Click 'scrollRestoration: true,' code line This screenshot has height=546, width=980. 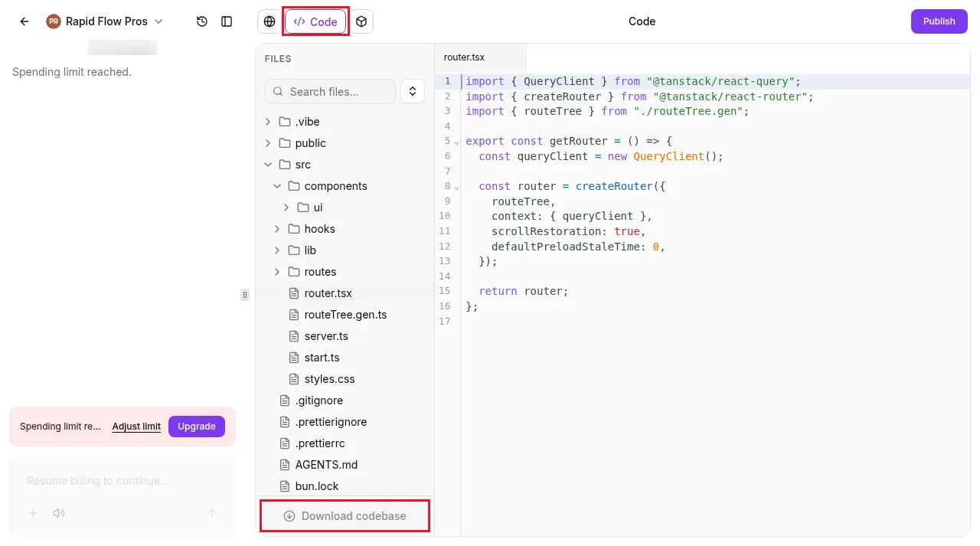tap(569, 231)
